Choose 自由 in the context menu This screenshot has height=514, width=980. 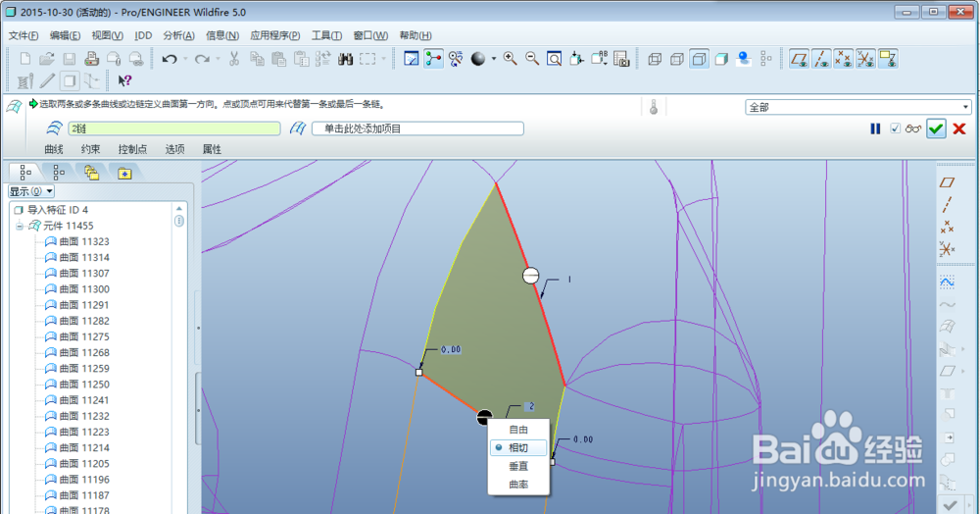518,430
